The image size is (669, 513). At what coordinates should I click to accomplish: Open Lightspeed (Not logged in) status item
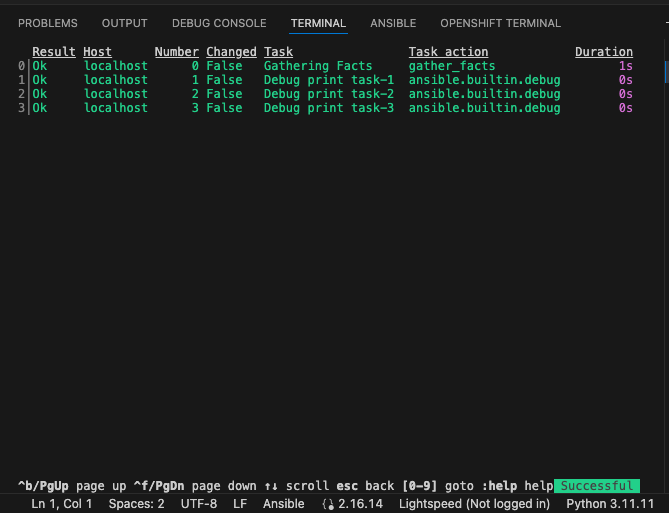(x=474, y=504)
